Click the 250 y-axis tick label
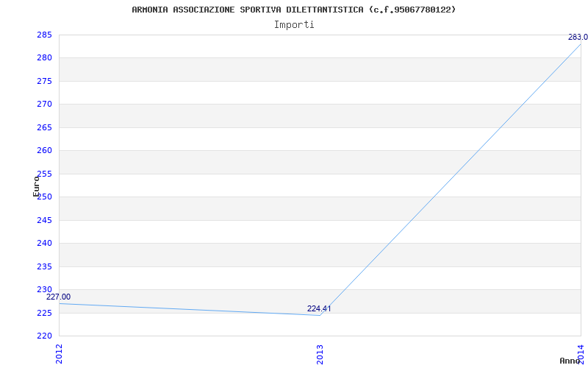Viewport: 588px width, 368px height. [x=46, y=197]
